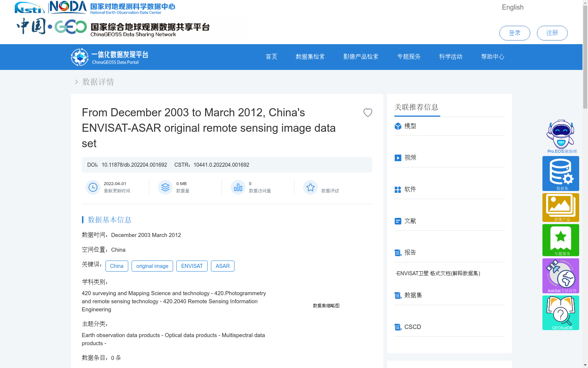Open 专题服务 menu item
Screen dimensions: 588x368
[409, 57]
